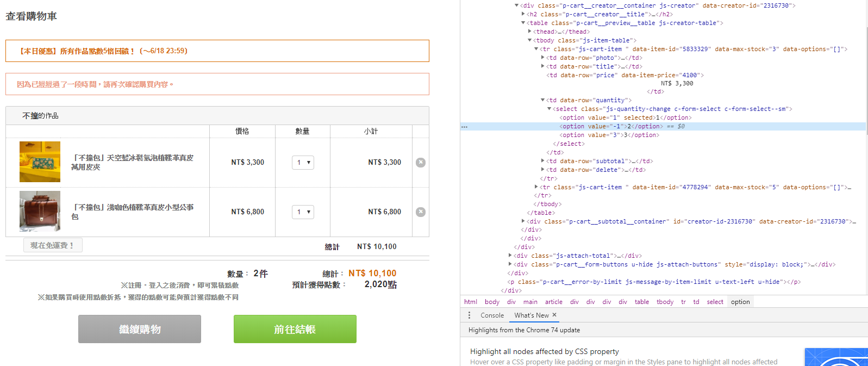Collapse tr node with data-item-id 5833329

tap(536, 49)
